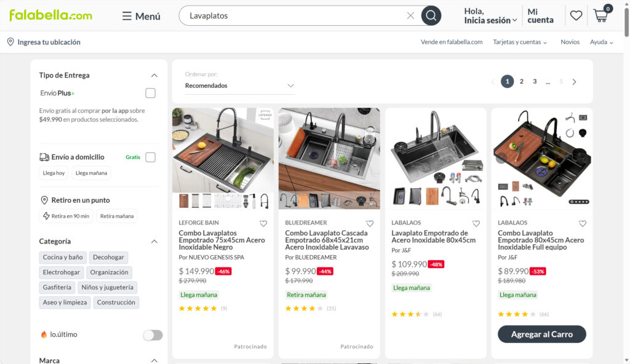Filter by Decohogar category
Screen dimensions: 630x364
108,257
